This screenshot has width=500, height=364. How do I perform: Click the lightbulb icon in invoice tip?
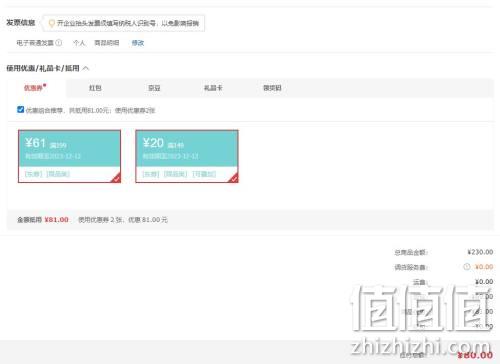(51, 23)
